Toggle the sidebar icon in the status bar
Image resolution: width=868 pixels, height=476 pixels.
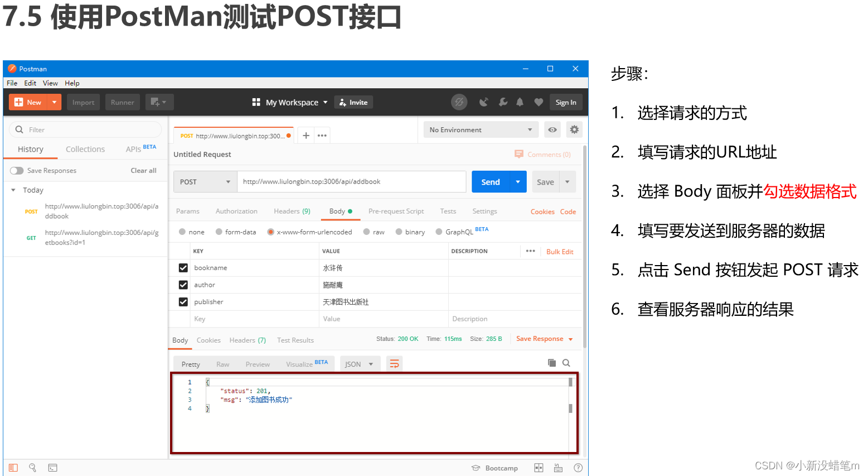point(13,468)
